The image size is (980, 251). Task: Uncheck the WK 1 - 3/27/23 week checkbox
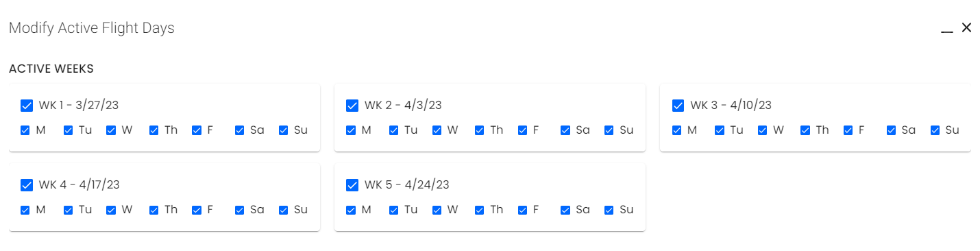pos(27,105)
